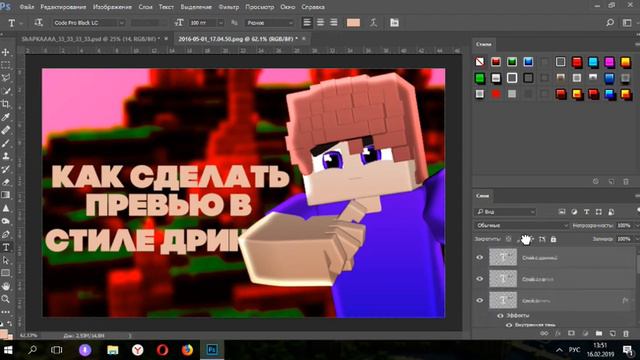Right align the text

(334, 23)
